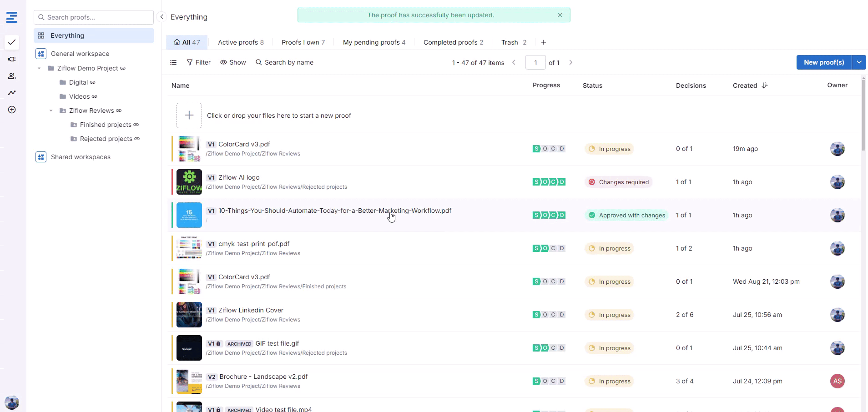Click progress stages for 10-Things proof
Screen dimensions: 868x412
549,215
